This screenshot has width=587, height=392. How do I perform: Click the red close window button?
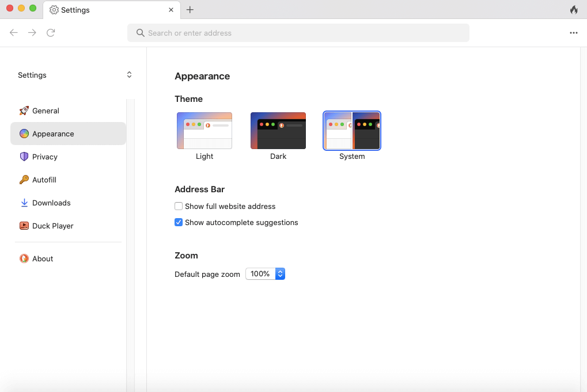[x=10, y=8]
